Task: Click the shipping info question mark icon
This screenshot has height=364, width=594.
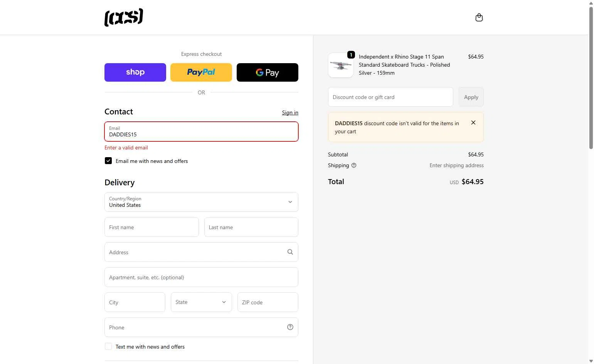Action: coord(354,165)
